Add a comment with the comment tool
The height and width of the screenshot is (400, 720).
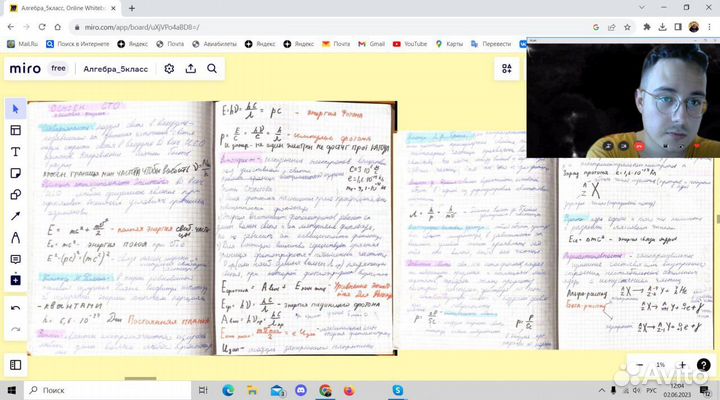tap(15, 259)
